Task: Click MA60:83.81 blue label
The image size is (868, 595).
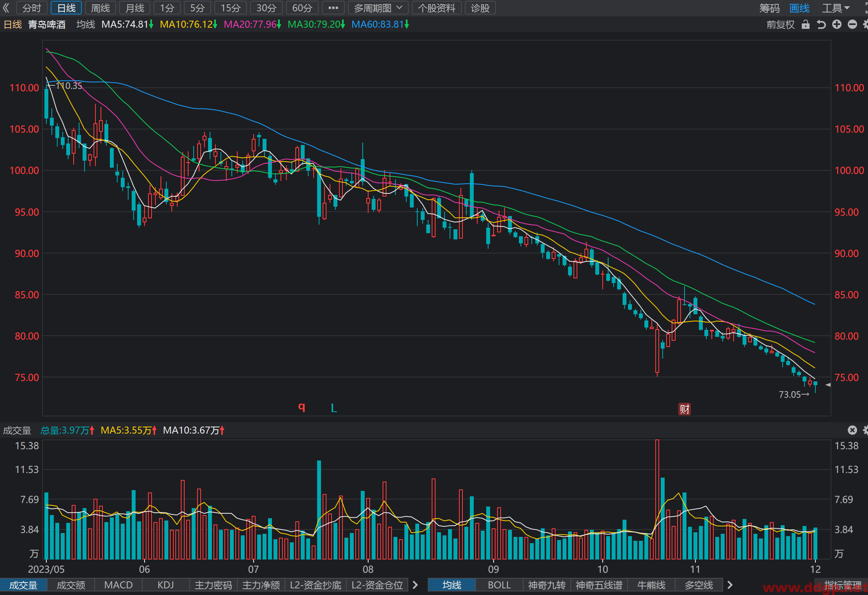Action: tap(380, 25)
